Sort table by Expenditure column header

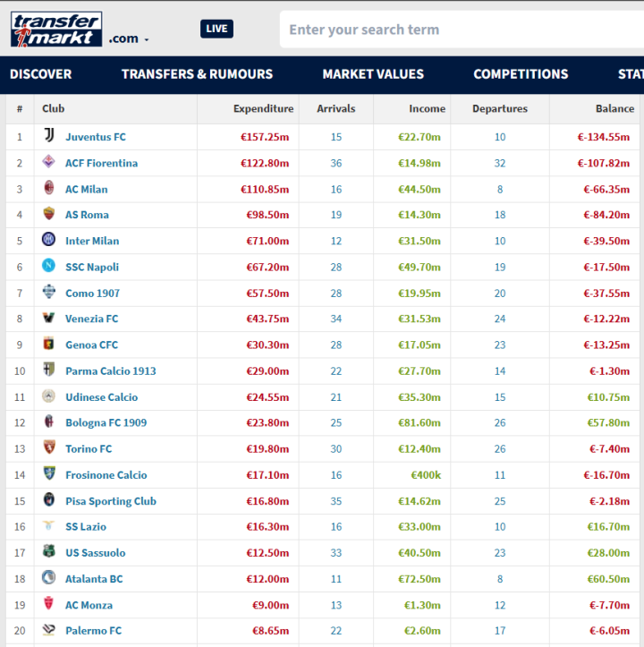pos(264,108)
